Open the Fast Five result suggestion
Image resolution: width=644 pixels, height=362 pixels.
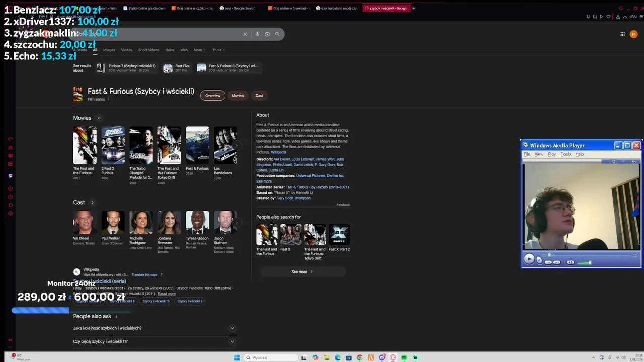[x=177, y=68]
